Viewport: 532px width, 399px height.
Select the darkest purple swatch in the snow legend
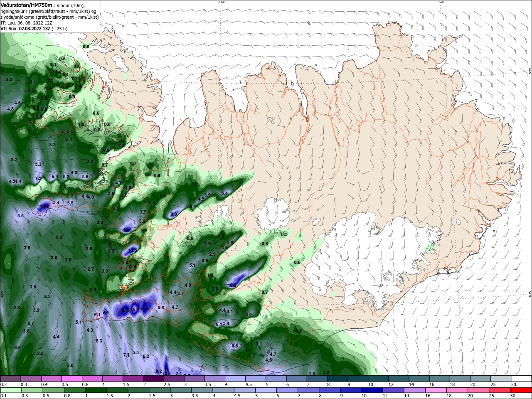point(153,378)
